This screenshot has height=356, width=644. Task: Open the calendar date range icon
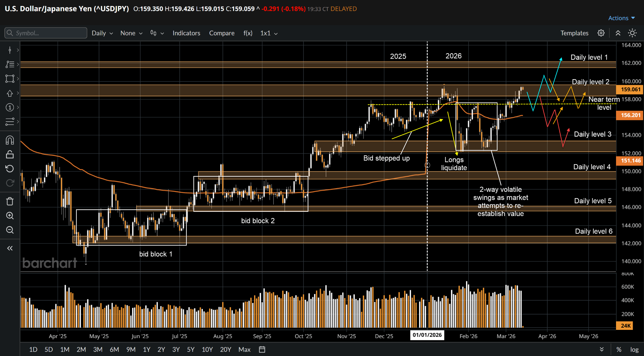262,349
